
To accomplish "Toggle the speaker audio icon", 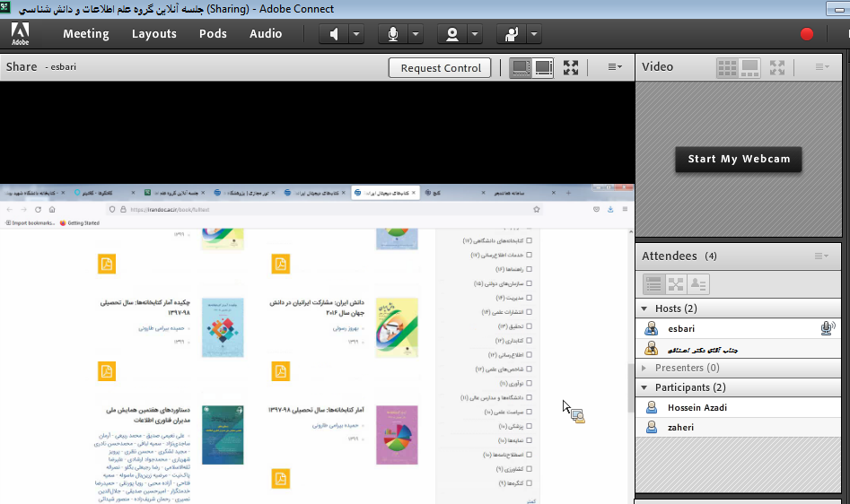I will click(x=334, y=34).
